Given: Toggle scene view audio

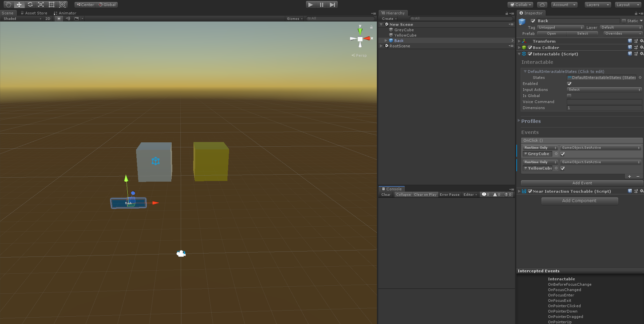Looking at the screenshot, I should coord(67,18).
